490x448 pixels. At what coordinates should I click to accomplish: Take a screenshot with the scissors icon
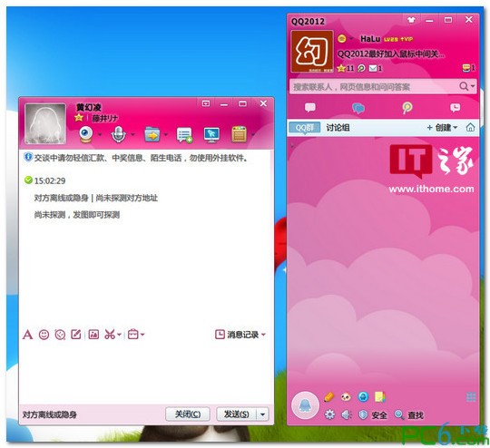coord(110,335)
